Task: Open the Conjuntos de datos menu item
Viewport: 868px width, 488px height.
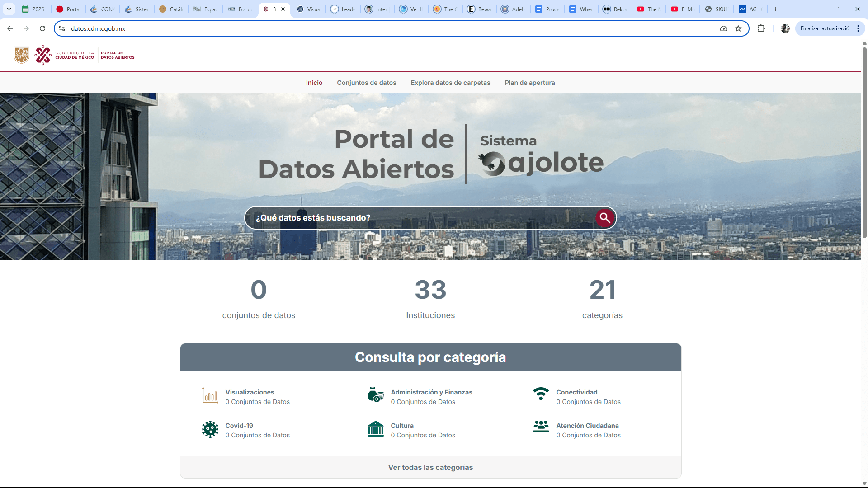Action: (366, 83)
